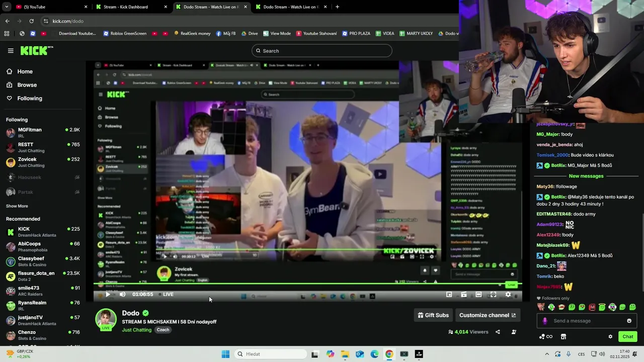The height and width of the screenshot is (362, 644).
Task: Enter fullscreen on the stream player
Action: [493, 295]
